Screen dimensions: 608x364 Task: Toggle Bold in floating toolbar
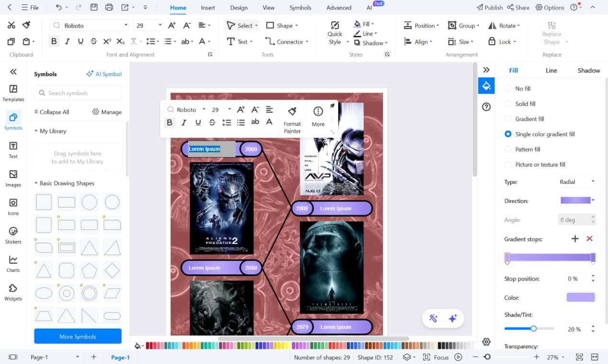point(169,123)
